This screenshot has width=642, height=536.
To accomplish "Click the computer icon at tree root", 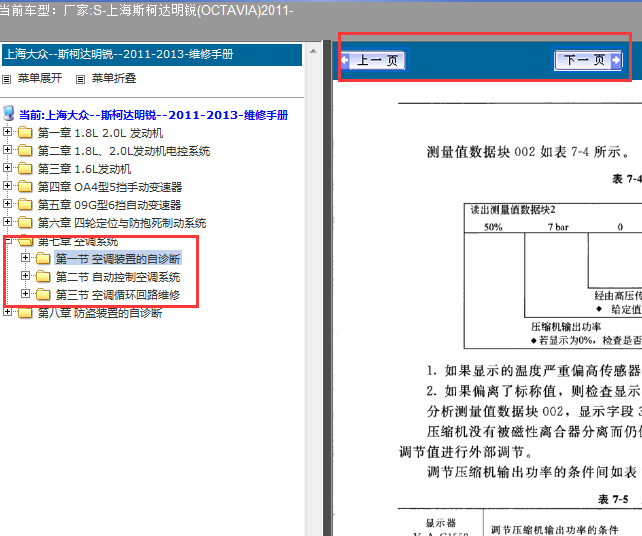I will (x=9, y=113).
